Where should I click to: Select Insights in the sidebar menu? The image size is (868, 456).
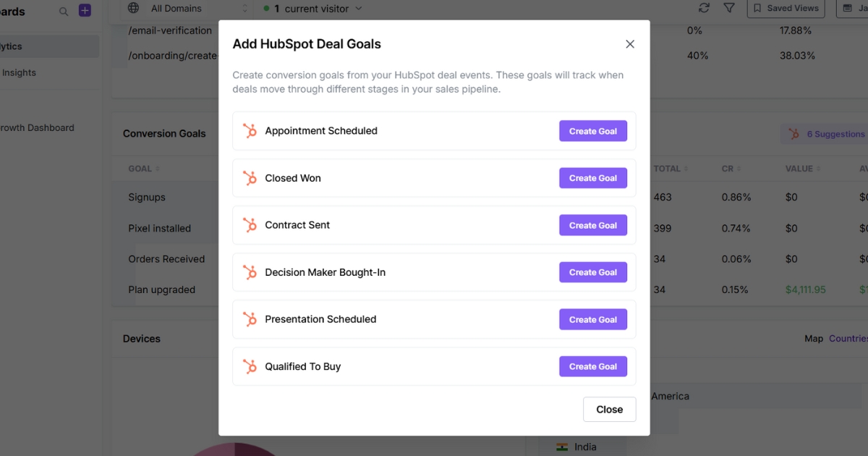(19, 72)
